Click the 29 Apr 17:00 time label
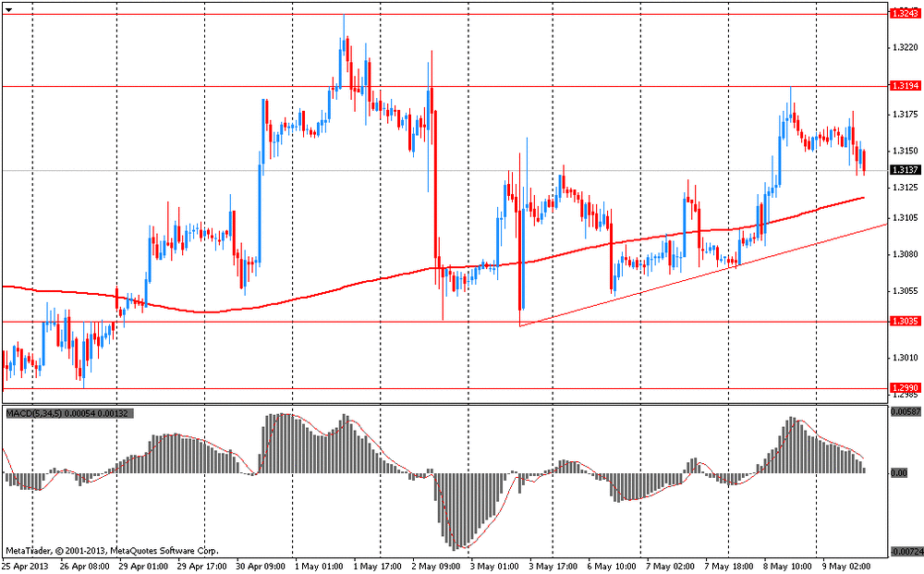The height and width of the screenshot is (574, 924). (x=202, y=567)
